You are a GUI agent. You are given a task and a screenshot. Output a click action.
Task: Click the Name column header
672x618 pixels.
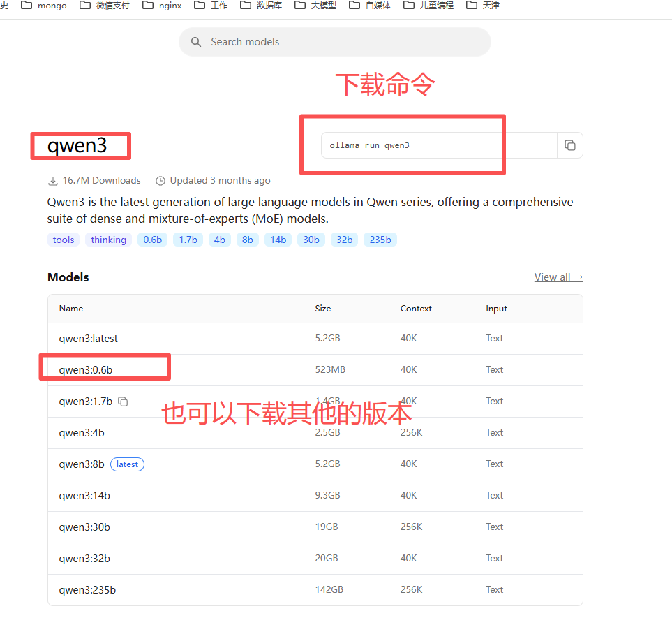pos(71,309)
